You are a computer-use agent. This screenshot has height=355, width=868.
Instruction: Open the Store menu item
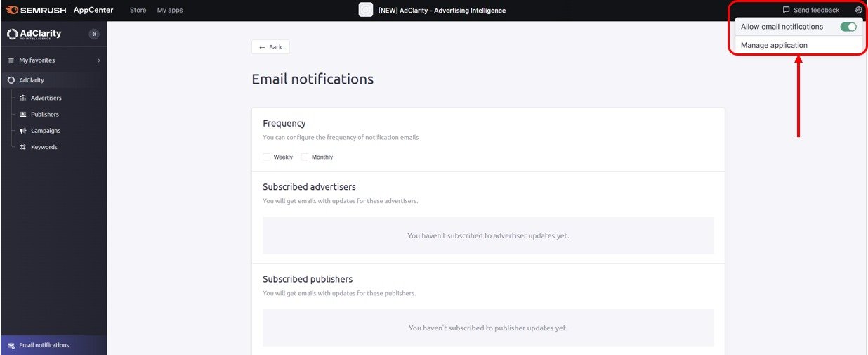coord(138,11)
